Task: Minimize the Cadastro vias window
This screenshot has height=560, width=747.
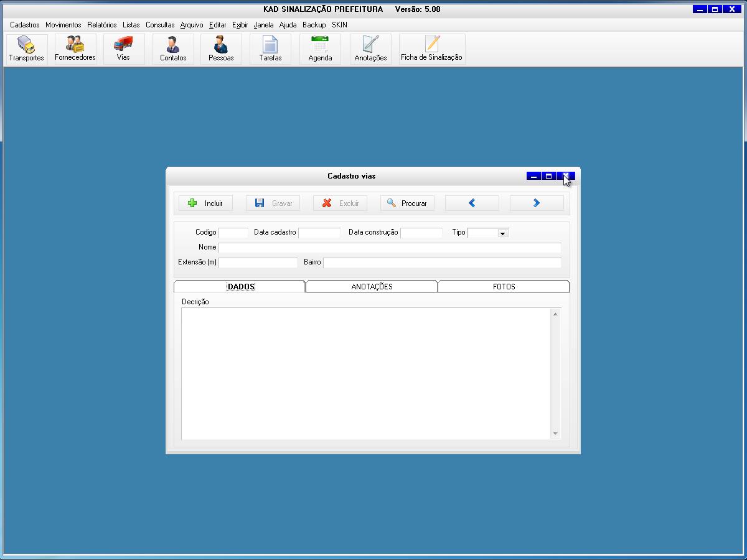Action: pyautogui.click(x=533, y=176)
